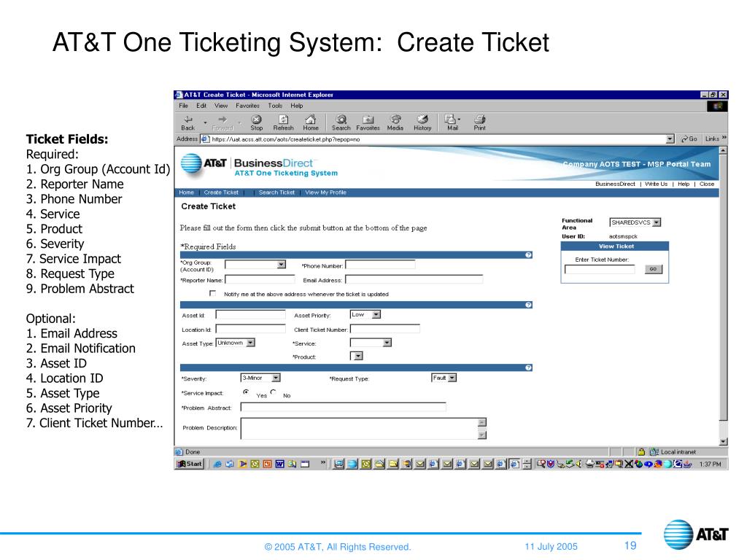Focus the Problem Description text area
The height and width of the screenshot is (560, 747).
pyautogui.click(x=359, y=429)
